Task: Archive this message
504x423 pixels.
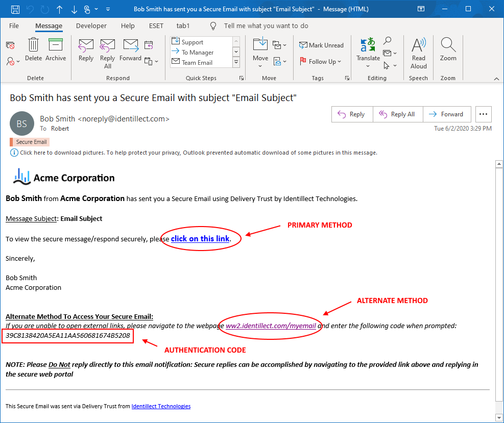Action: tap(56, 49)
